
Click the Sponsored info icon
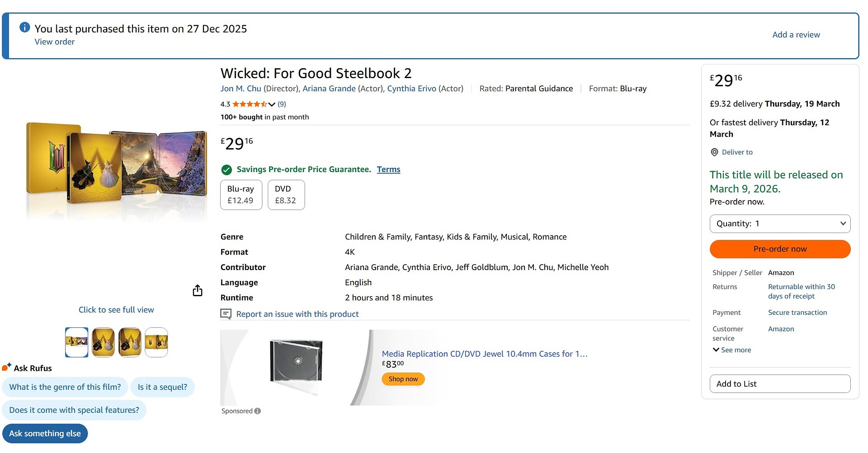[x=258, y=411]
